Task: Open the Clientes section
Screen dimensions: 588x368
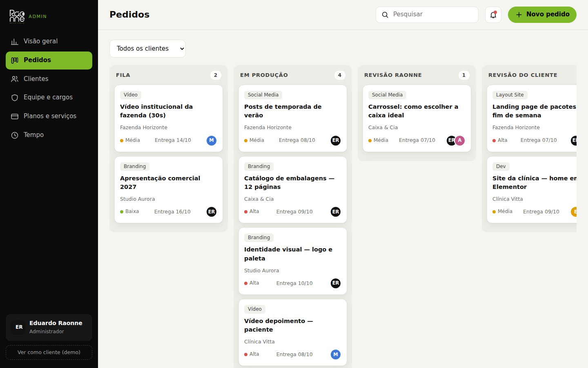Action: pyautogui.click(x=49, y=79)
